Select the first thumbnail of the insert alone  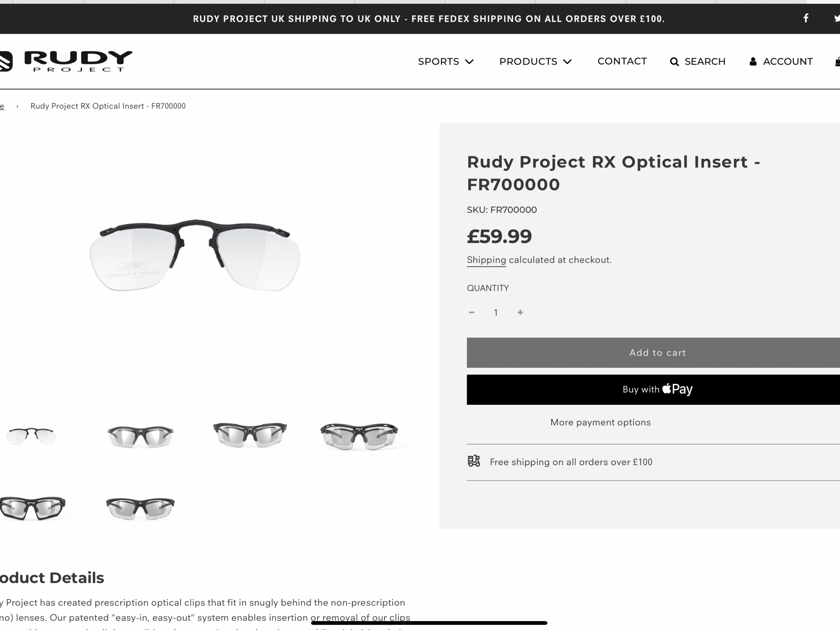coord(32,436)
